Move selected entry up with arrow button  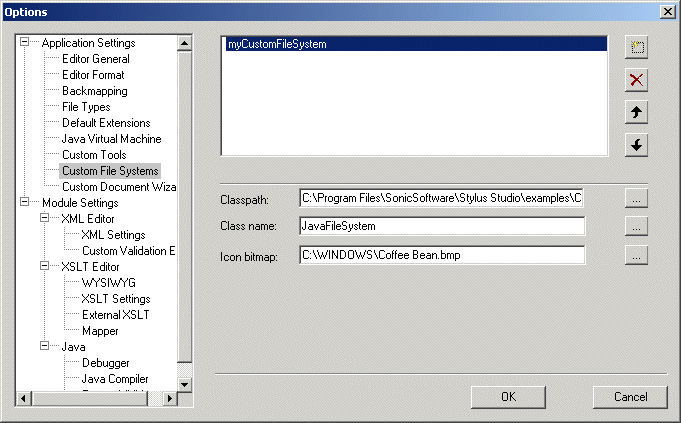[x=636, y=113]
